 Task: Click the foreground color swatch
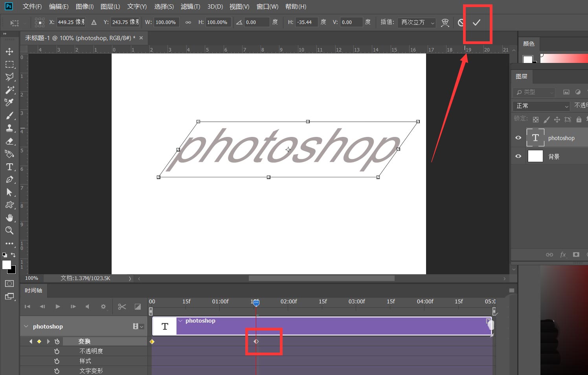[6, 265]
